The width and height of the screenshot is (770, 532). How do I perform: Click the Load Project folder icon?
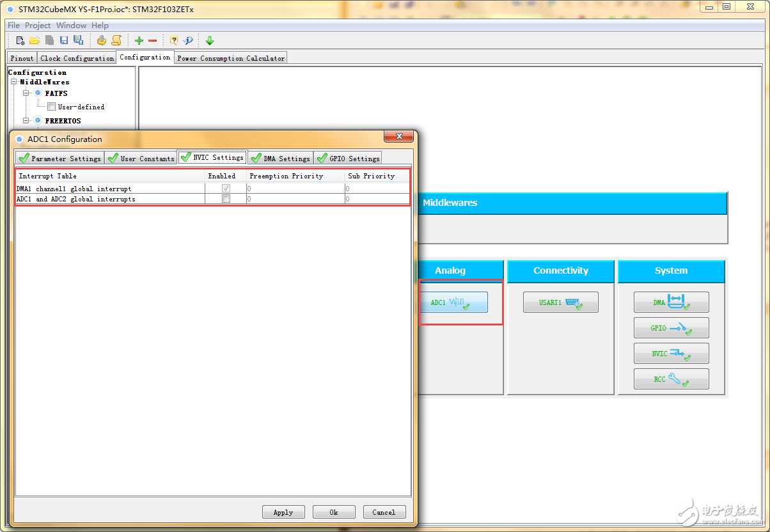point(35,40)
